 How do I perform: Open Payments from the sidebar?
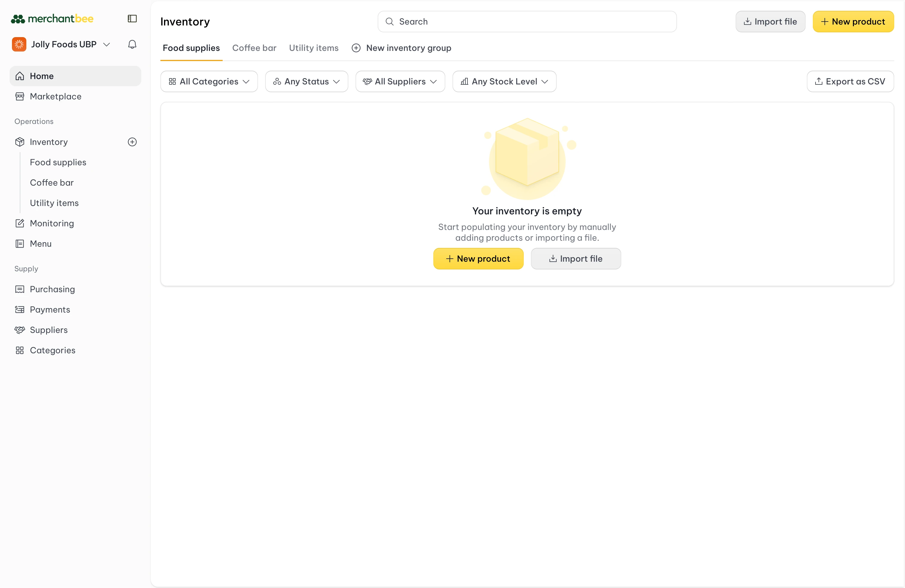[50, 310]
